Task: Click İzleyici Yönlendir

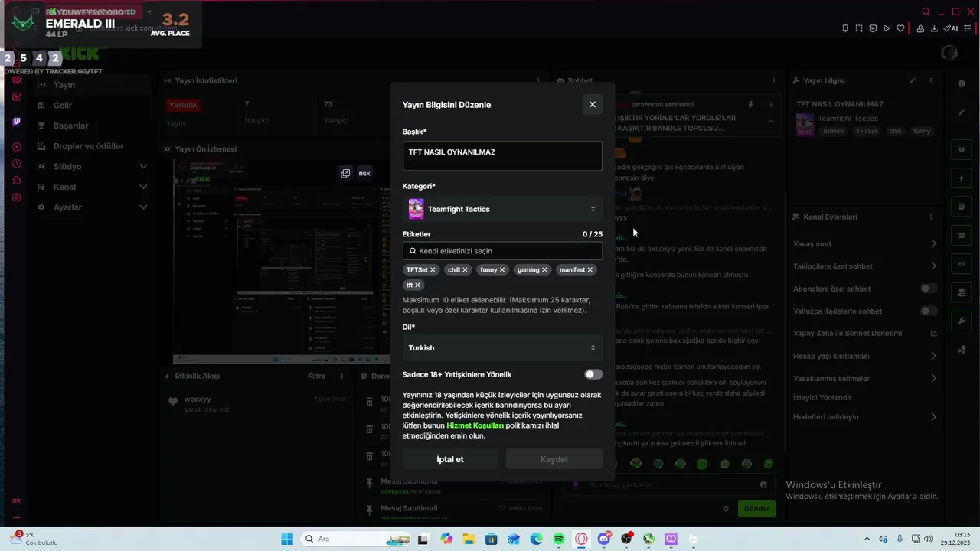Action: [823, 398]
